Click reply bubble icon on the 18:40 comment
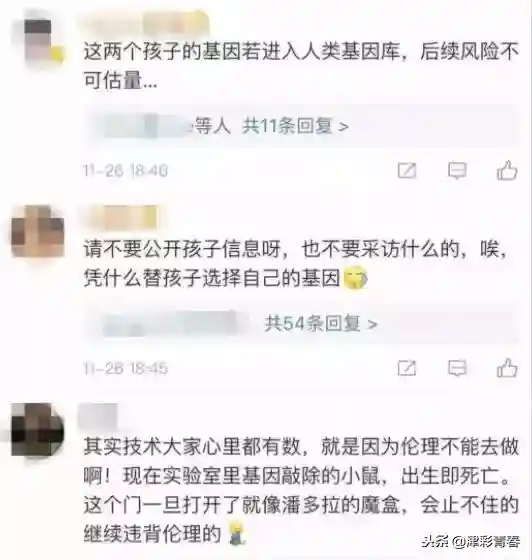This screenshot has width=532, height=560. point(457,170)
